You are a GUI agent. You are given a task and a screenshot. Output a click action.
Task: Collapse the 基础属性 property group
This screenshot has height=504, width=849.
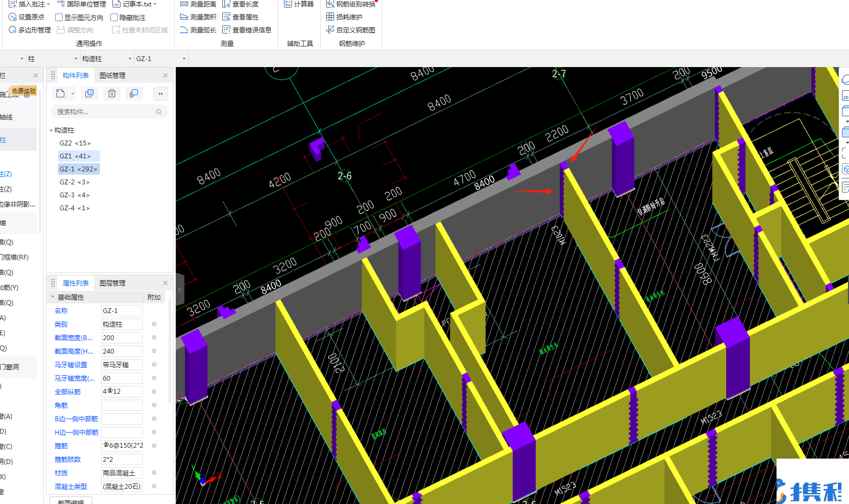coord(52,297)
